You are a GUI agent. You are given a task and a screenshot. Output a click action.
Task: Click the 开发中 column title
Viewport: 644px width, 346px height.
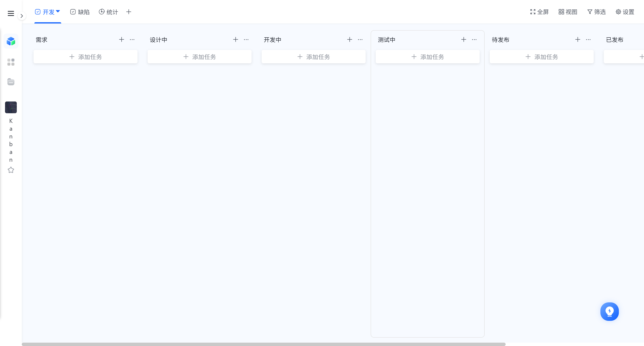[273, 40]
